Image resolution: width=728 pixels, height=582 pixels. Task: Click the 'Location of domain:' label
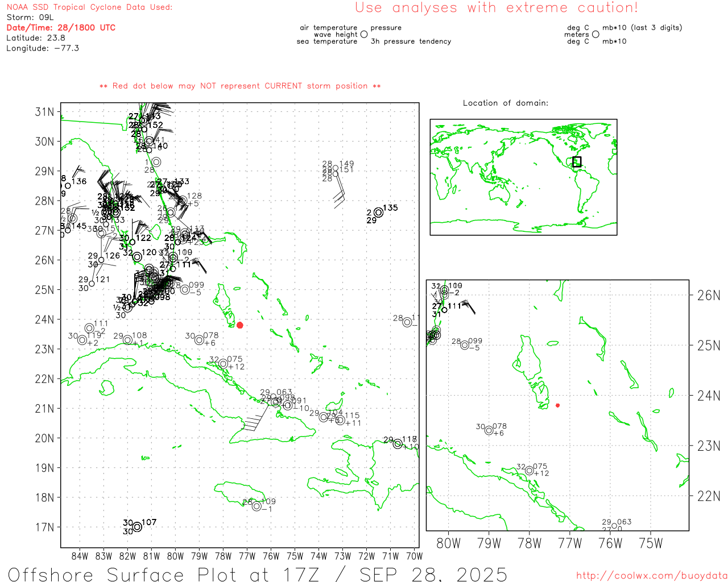(x=505, y=103)
